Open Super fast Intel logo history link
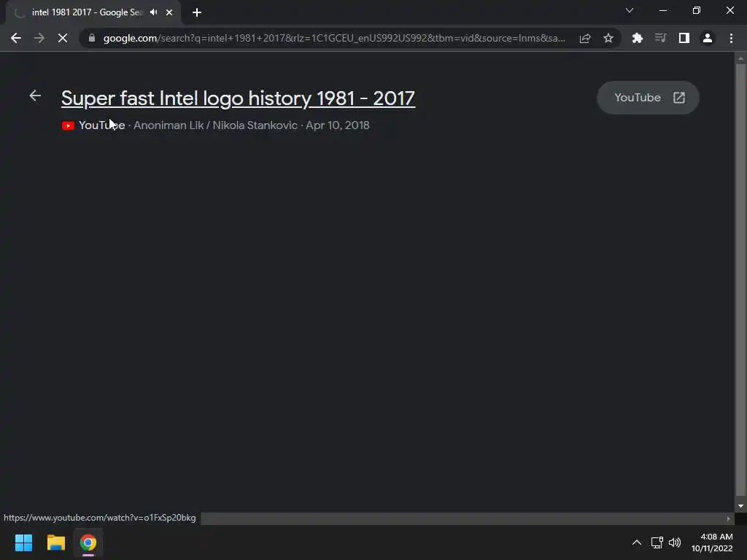 [x=239, y=98]
